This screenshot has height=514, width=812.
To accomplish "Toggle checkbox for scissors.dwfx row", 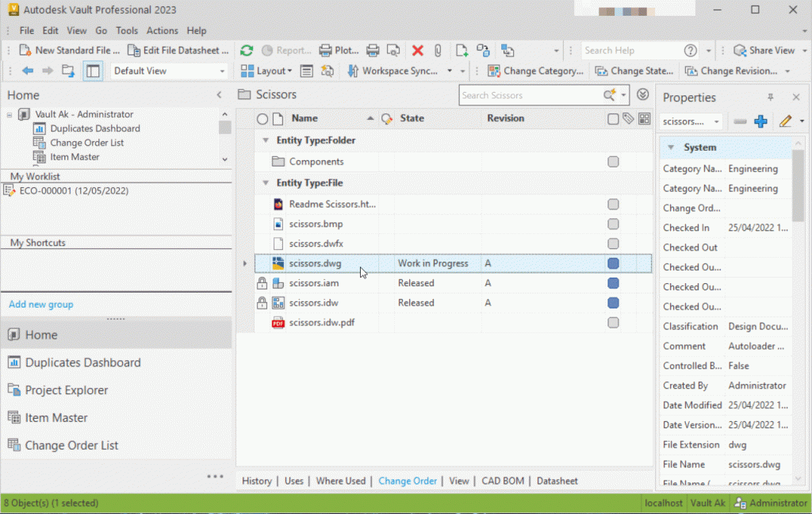I will tap(613, 244).
